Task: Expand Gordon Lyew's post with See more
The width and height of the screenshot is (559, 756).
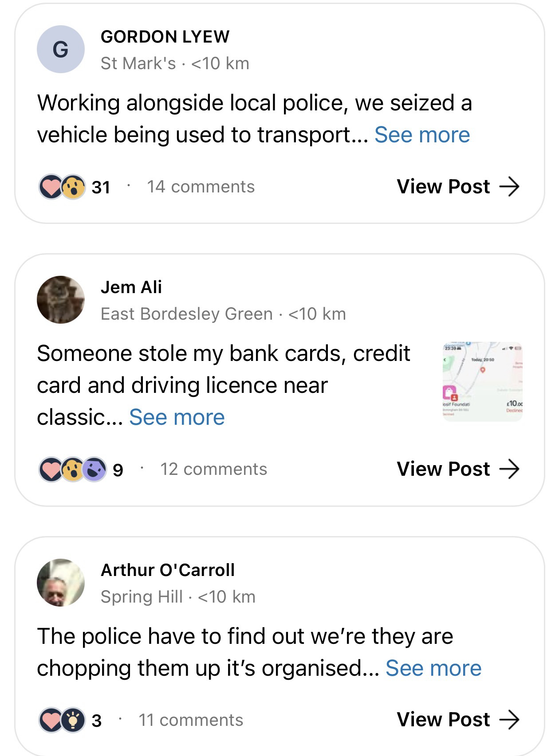Action: click(x=422, y=135)
